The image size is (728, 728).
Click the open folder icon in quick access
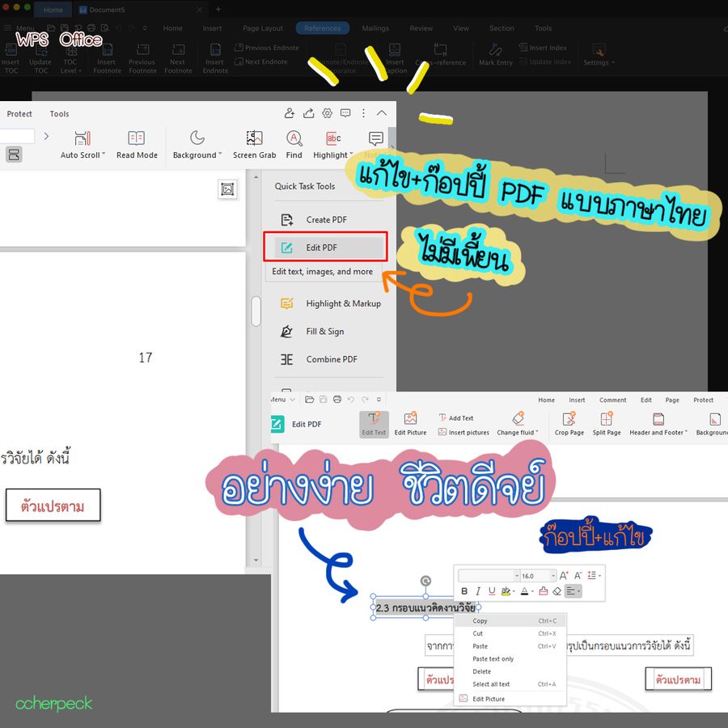(x=310, y=400)
